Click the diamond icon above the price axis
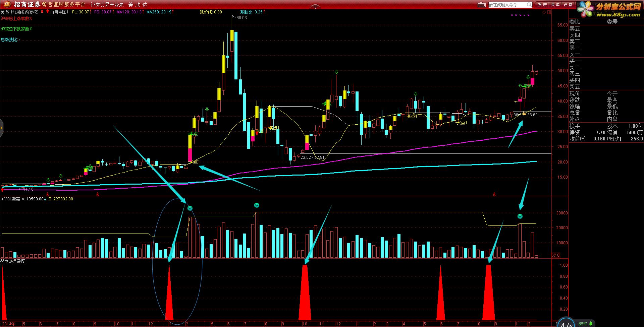This screenshot has width=644, height=327. point(544,12)
